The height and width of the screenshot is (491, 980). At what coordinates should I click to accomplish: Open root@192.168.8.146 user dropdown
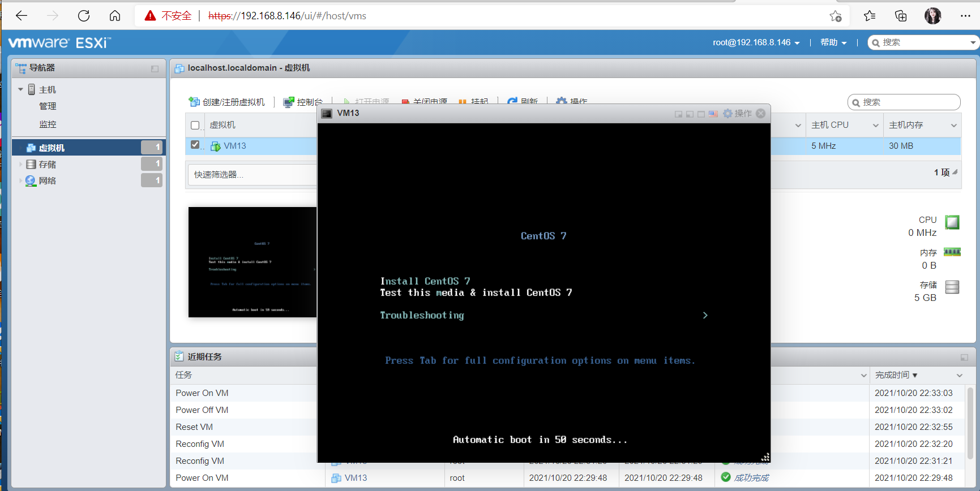(x=756, y=42)
